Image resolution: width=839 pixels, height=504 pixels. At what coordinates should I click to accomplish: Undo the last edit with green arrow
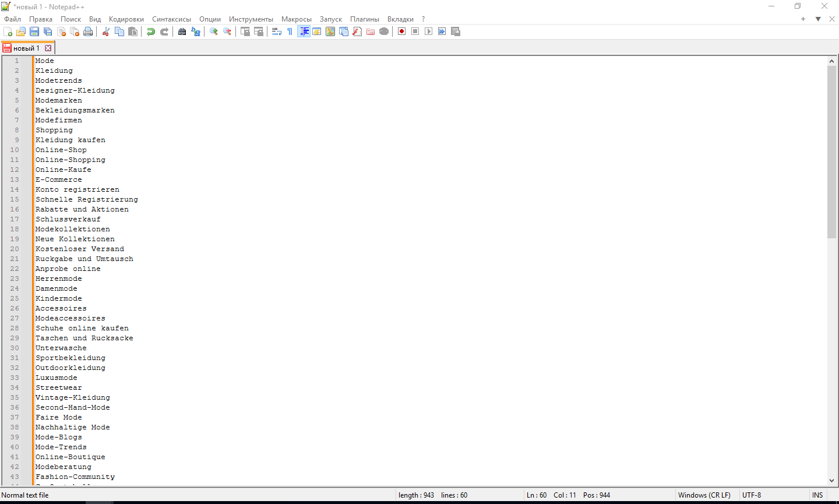(x=150, y=31)
